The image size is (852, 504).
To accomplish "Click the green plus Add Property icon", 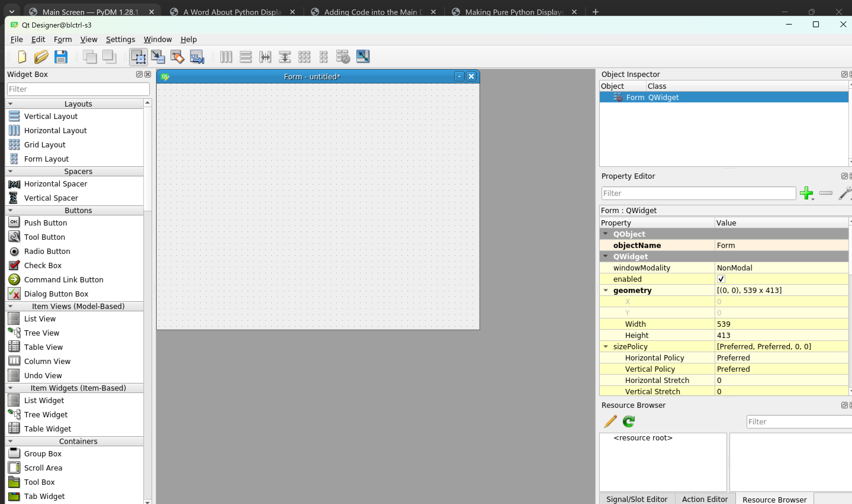I will coord(806,193).
